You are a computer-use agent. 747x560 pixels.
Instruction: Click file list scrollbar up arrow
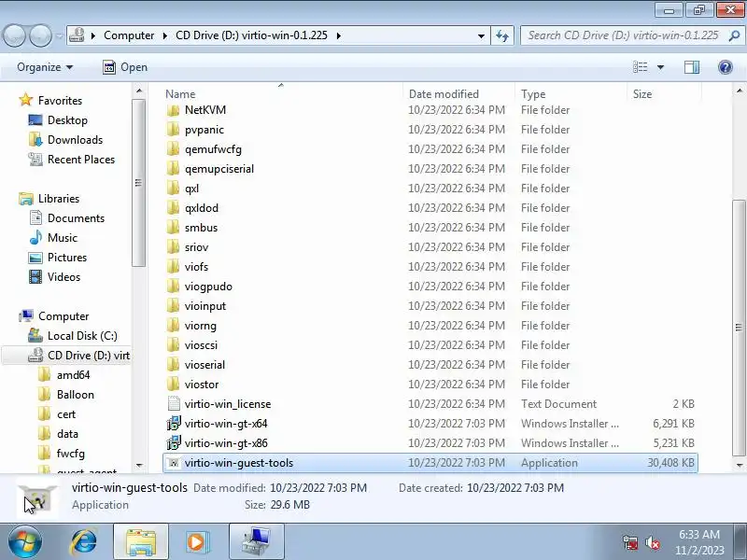point(739,91)
